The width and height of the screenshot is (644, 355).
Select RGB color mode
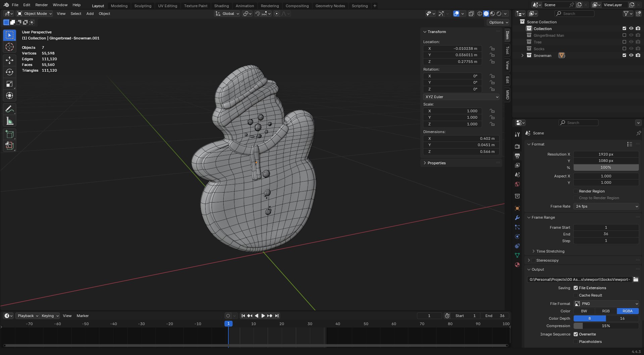coord(605,311)
